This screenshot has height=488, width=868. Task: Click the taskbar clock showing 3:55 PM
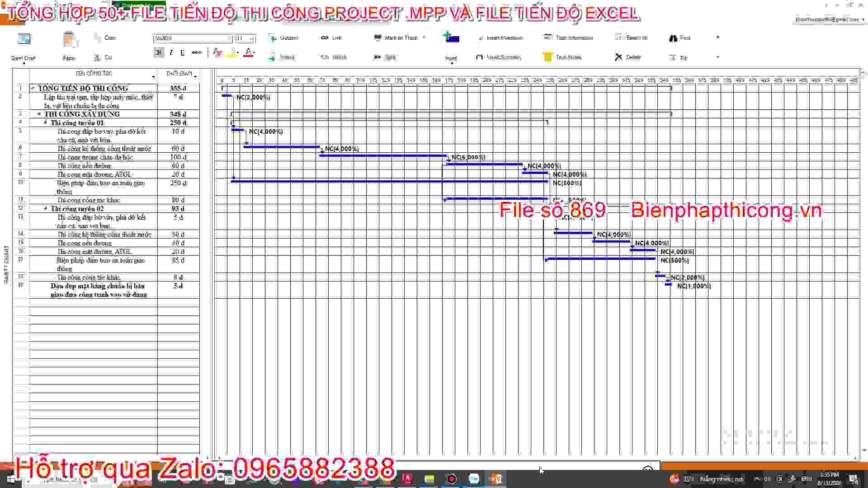(830, 479)
